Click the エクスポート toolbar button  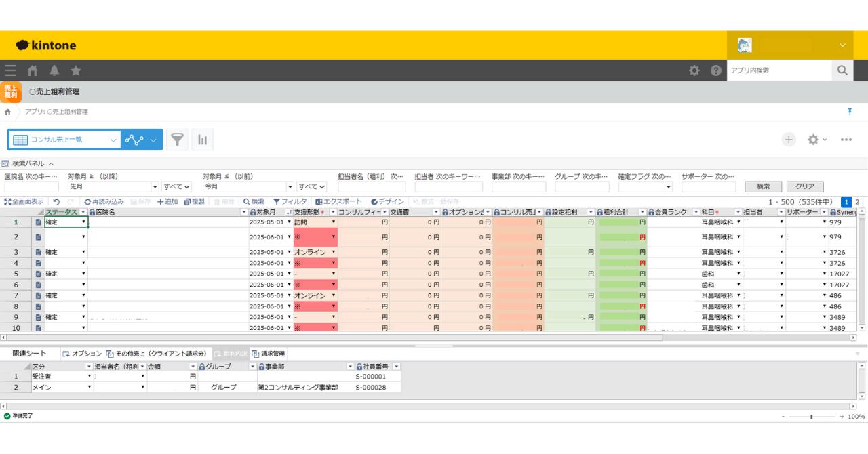[338, 201]
